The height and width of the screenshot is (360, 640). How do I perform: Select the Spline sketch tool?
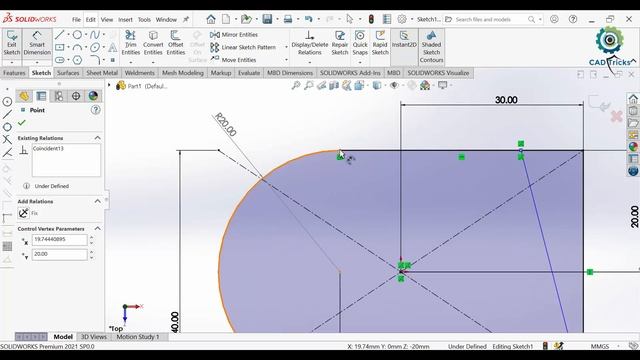(95, 35)
